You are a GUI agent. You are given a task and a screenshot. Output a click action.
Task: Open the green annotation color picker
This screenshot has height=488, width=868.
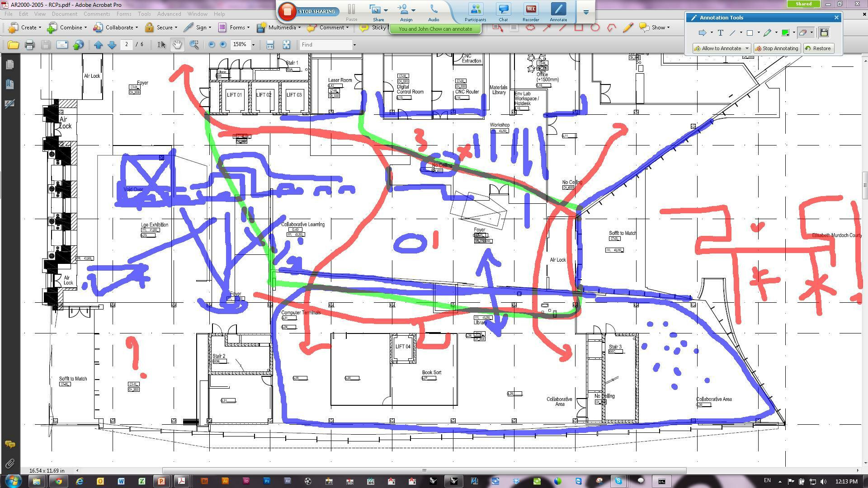[785, 33]
